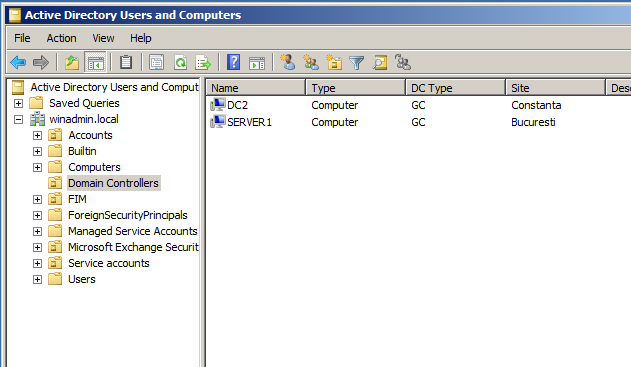Select Active Directory Users and Computers root
This screenshot has height=367, width=631.
coord(114,87)
